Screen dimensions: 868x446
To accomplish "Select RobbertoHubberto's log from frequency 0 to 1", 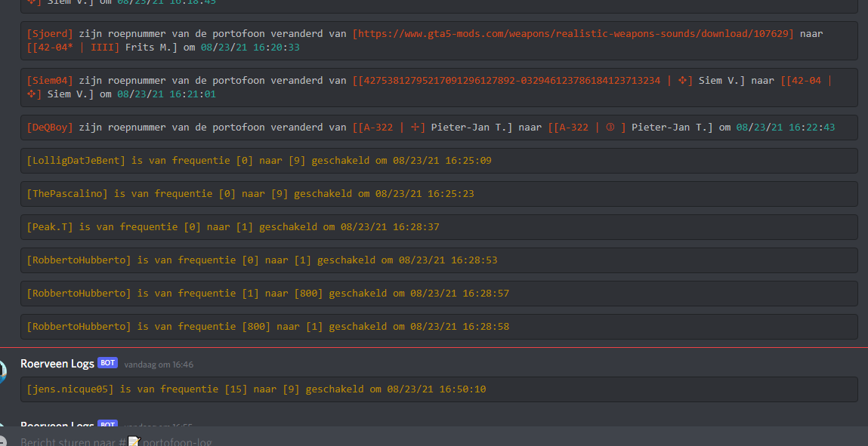I will pyautogui.click(x=261, y=260).
